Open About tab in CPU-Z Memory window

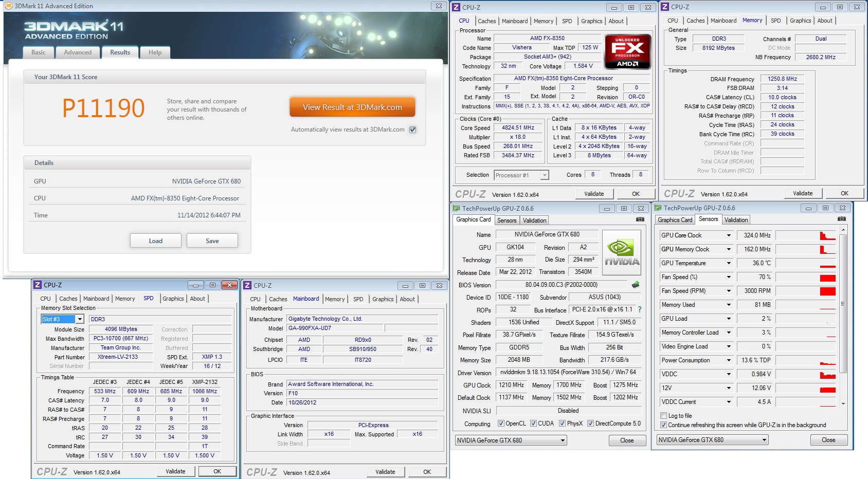coord(825,21)
